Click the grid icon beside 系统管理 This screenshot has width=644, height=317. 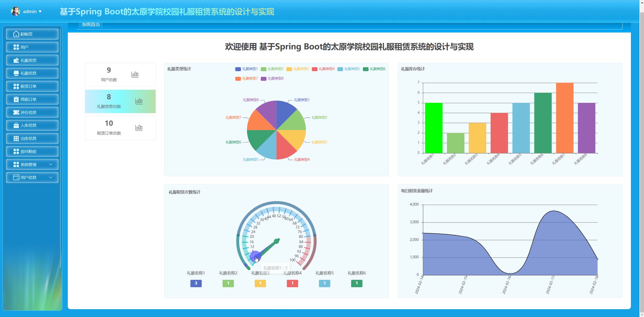16,165
